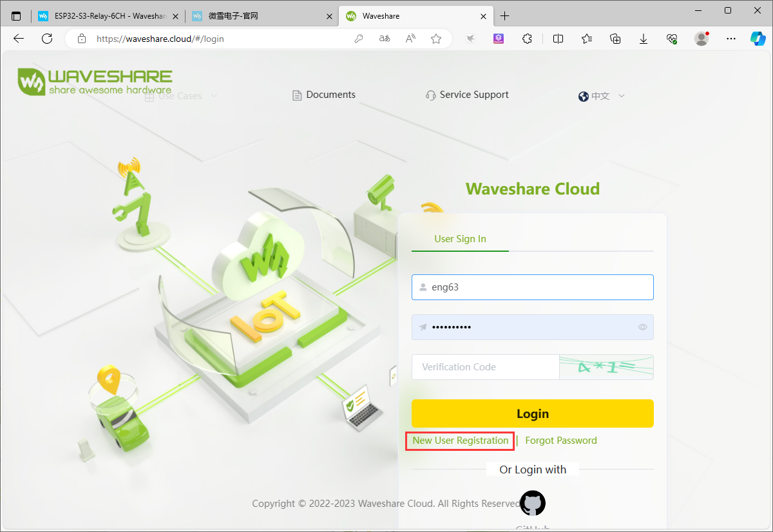Click the Waveshare Cloud heading
The image size is (773, 532).
tap(533, 189)
